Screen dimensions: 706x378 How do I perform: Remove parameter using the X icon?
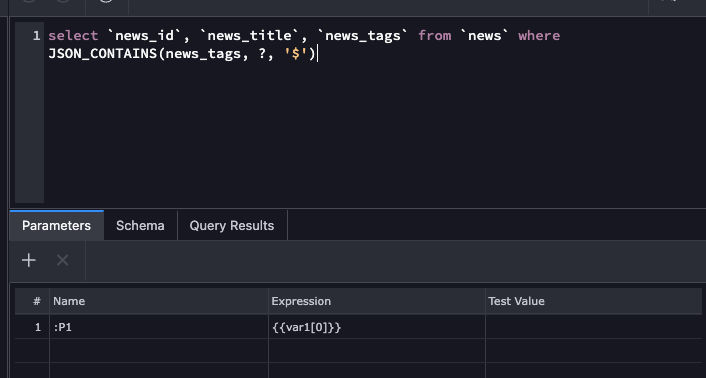(x=63, y=260)
